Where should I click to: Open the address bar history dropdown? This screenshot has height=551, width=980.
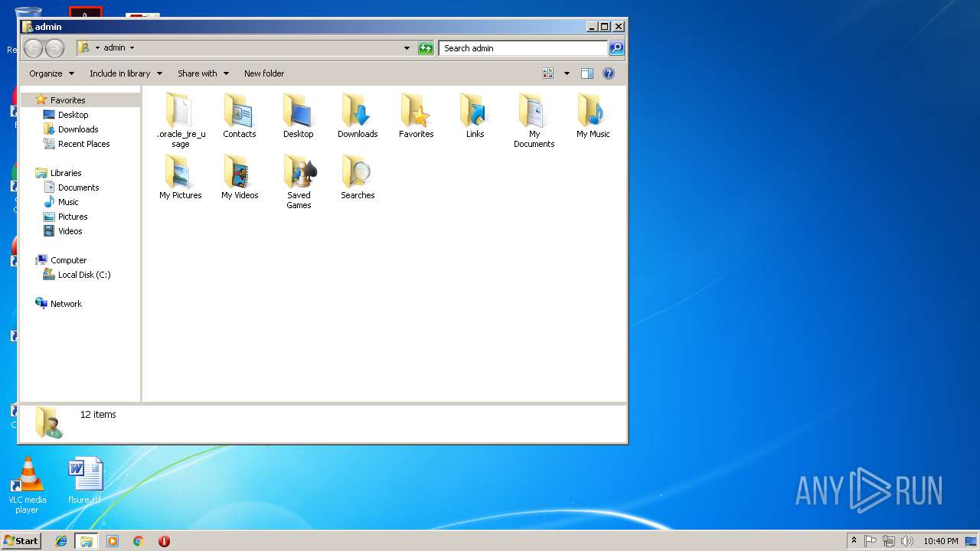[x=407, y=48]
